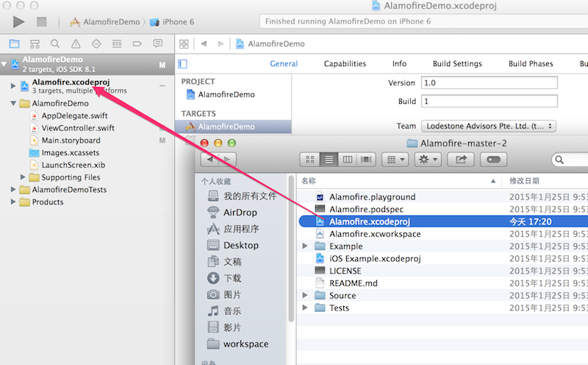Expand the Products group
Image resolution: width=588 pixels, height=365 pixels.
(x=13, y=202)
